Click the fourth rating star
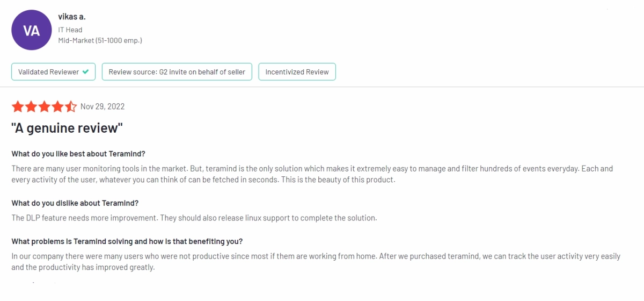The width and height of the screenshot is (644, 301). pos(58,106)
